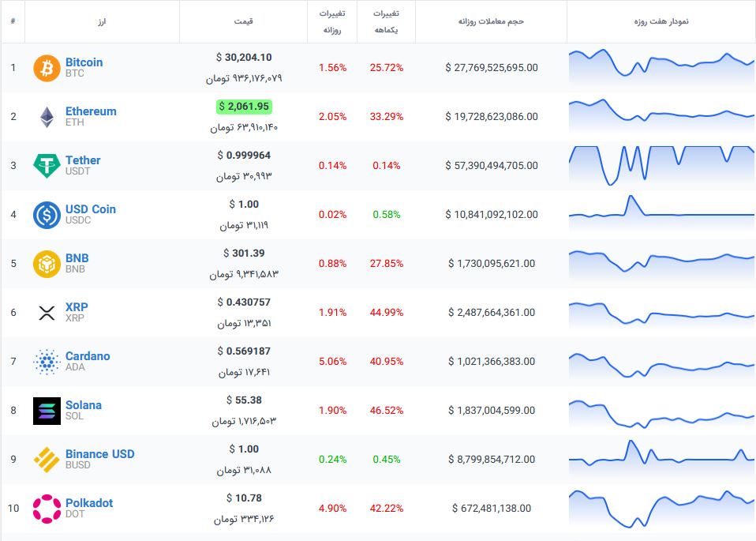Sort by حجم معاملات روزانه header
The image size is (756, 541).
491,21
